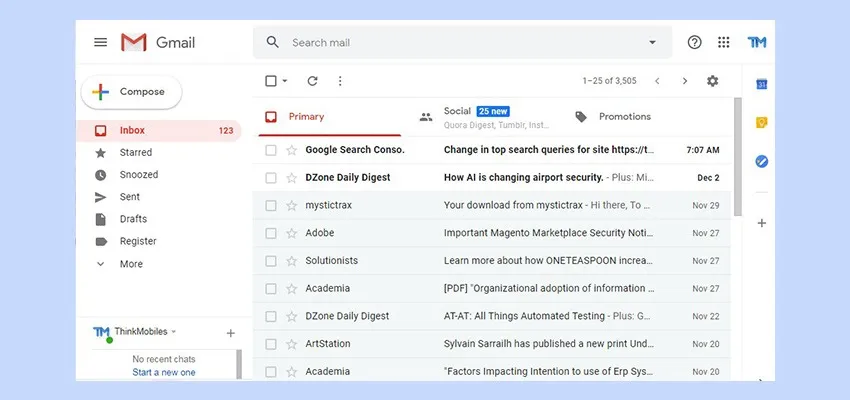Select the ArtStation email checkbox

pos(271,344)
